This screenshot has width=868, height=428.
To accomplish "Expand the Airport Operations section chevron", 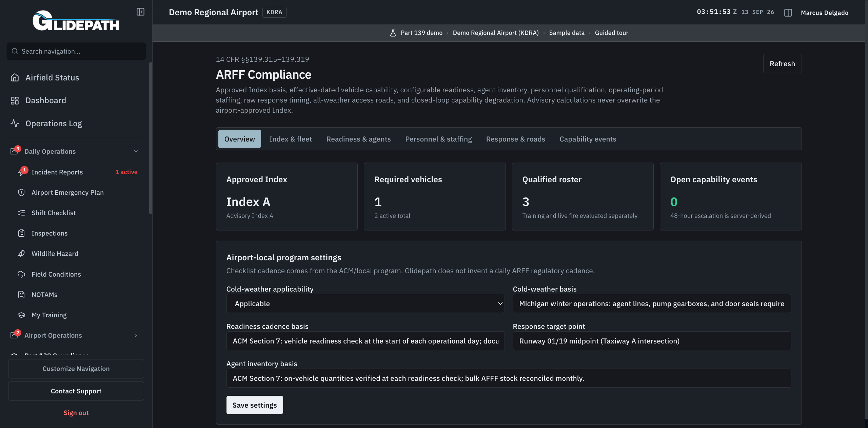I will coord(136,335).
